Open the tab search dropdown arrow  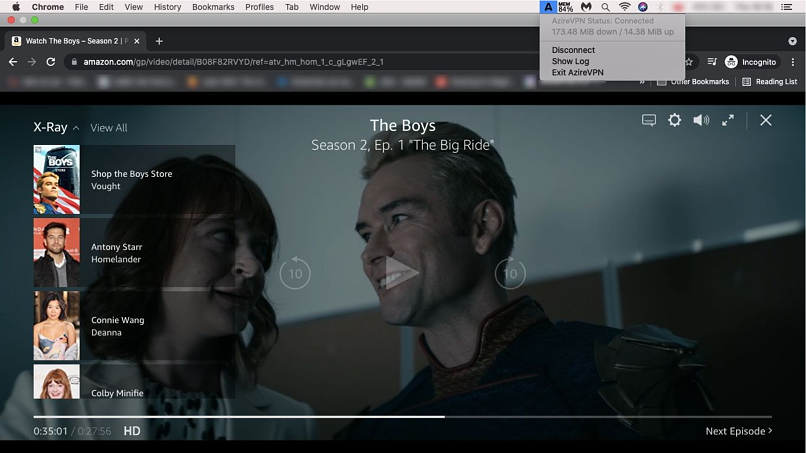click(792, 41)
